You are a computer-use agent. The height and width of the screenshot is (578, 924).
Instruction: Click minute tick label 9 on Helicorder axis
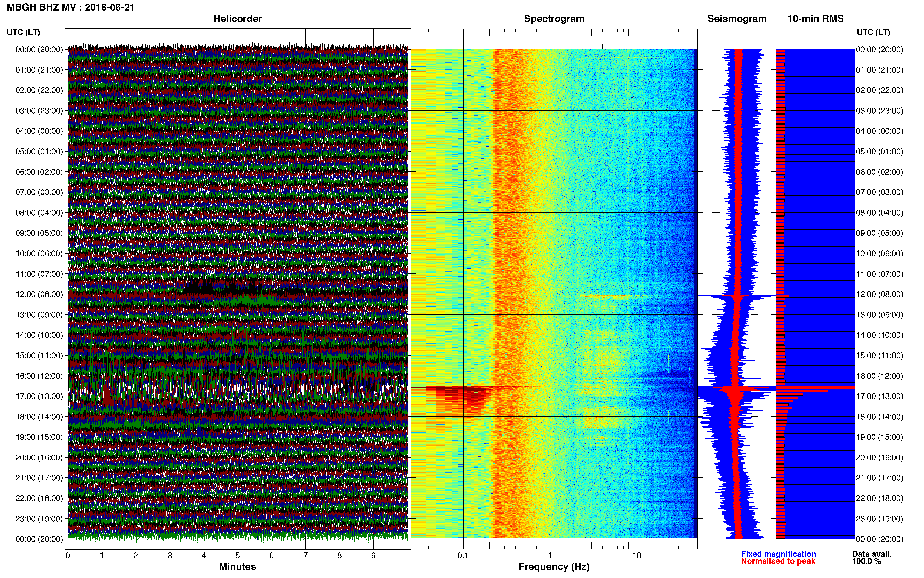coord(373,556)
